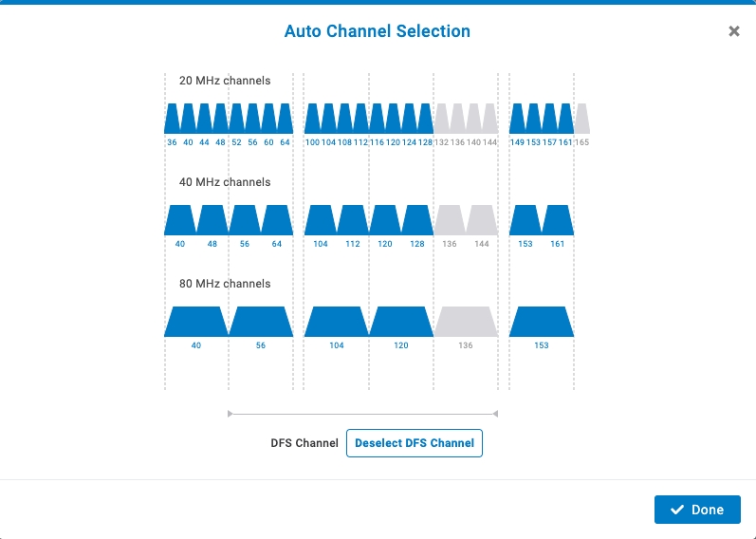Toggle 20 MHz channel 36

[172, 119]
